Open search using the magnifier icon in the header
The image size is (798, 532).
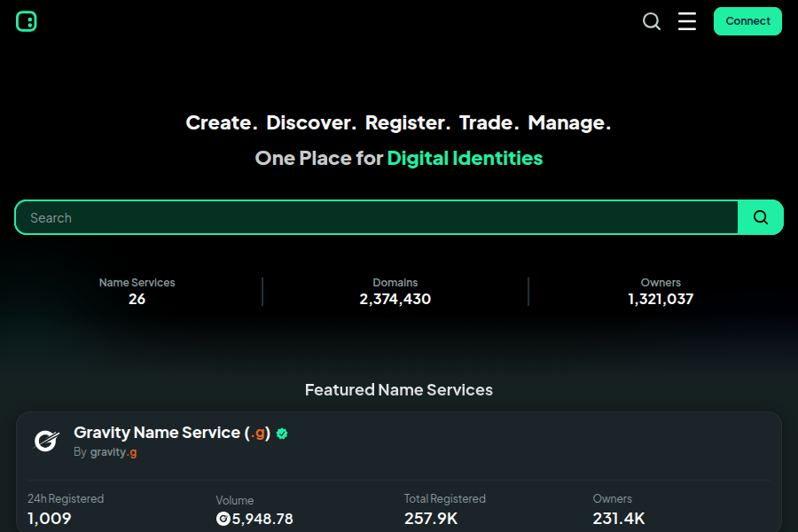(652, 21)
